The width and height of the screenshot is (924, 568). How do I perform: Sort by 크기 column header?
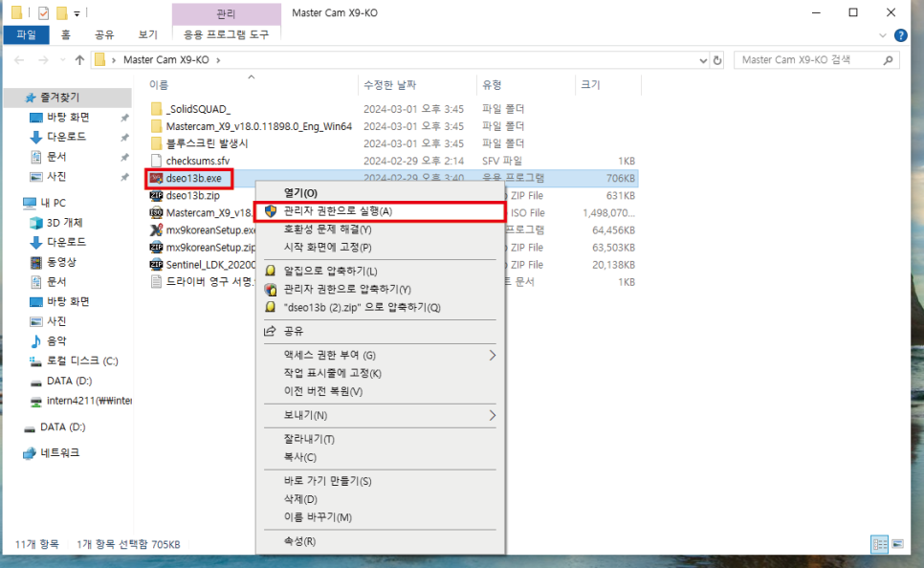click(590, 85)
